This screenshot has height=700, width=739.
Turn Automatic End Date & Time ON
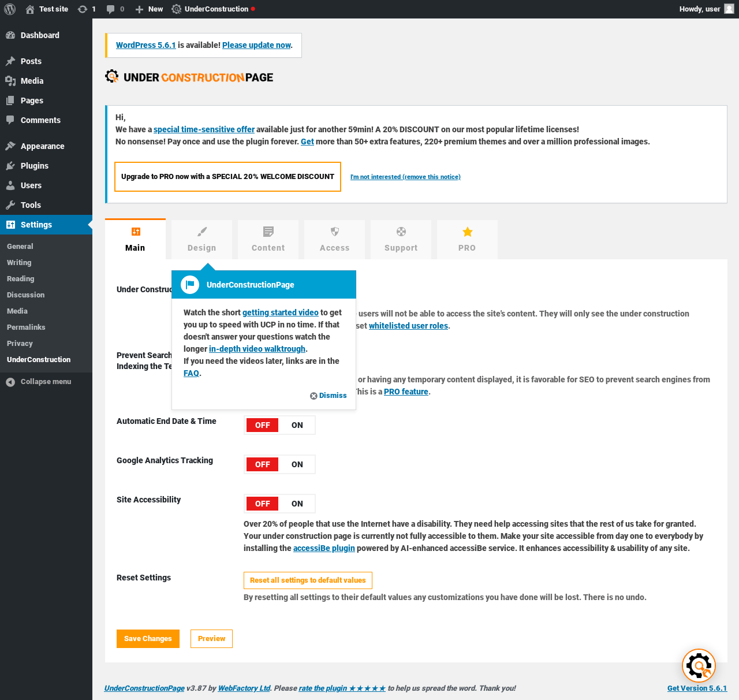[297, 425]
